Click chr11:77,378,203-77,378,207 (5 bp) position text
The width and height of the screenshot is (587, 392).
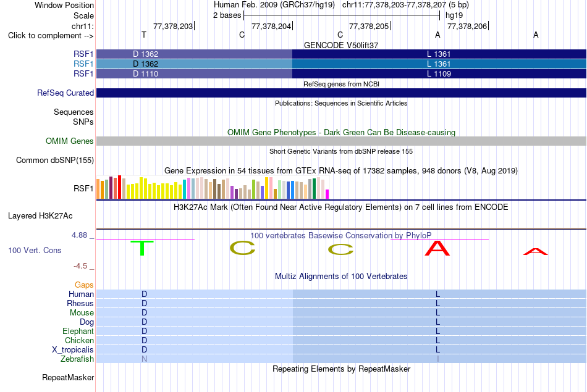pyautogui.click(x=405, y=5)
